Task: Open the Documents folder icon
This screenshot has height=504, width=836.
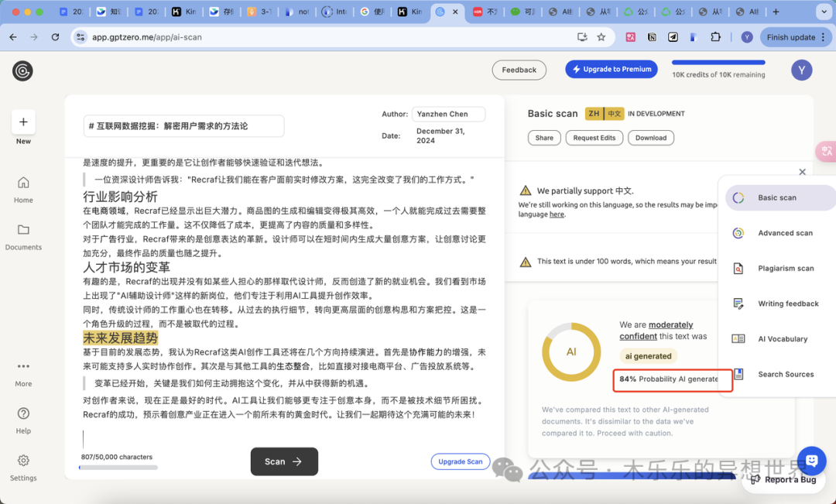Action: click(x=23, y=230)
